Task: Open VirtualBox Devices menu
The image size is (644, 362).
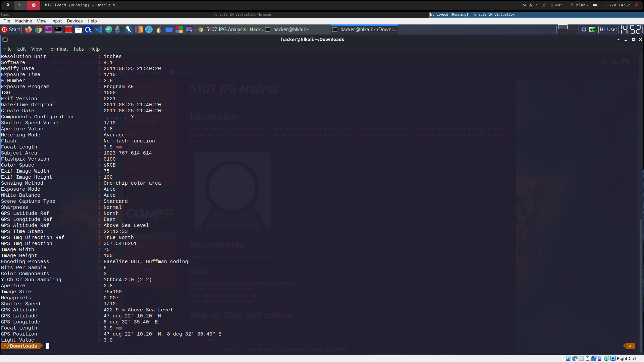Action: click(x=74, y=21)
